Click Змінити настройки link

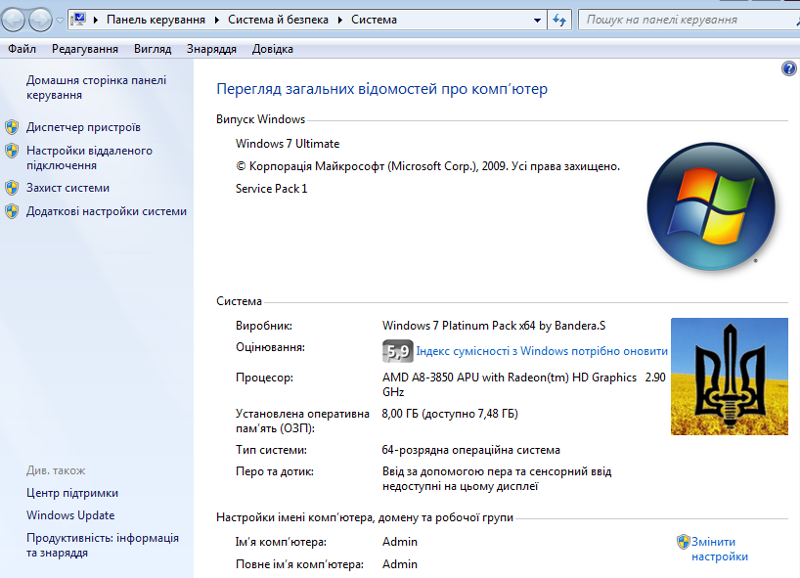click(719, 549)
